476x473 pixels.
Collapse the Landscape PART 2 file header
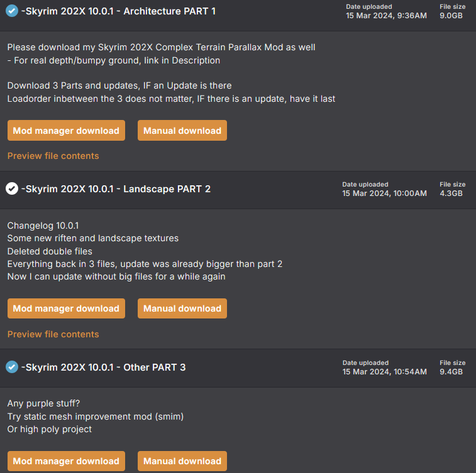(x=116, y=189)
